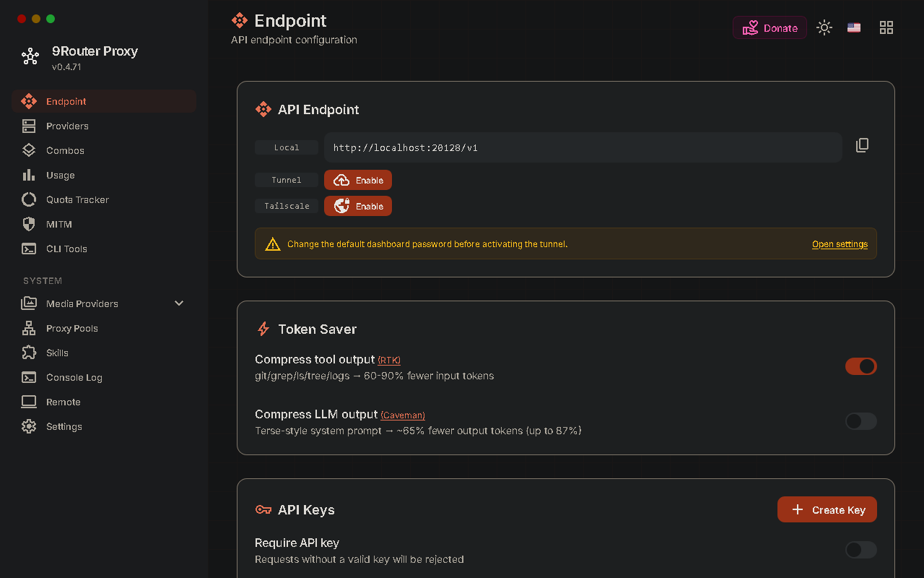924x578 pixels.
Task: Click the Token Saver lightning icon
Action: 263,329
